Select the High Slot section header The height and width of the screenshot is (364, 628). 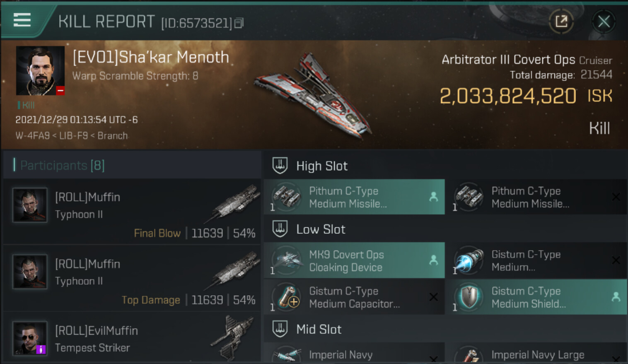pos(322,166)
